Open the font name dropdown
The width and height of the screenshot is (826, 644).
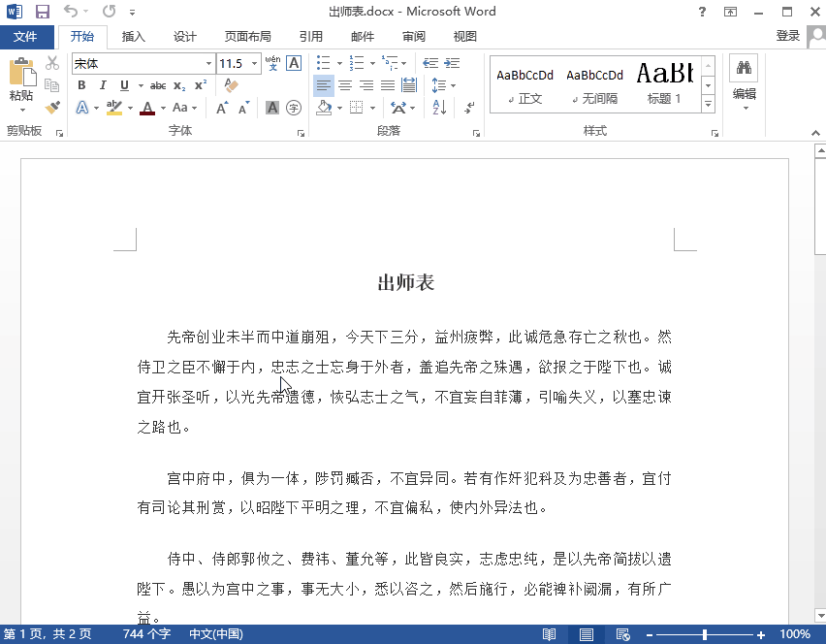coord(208,64)
